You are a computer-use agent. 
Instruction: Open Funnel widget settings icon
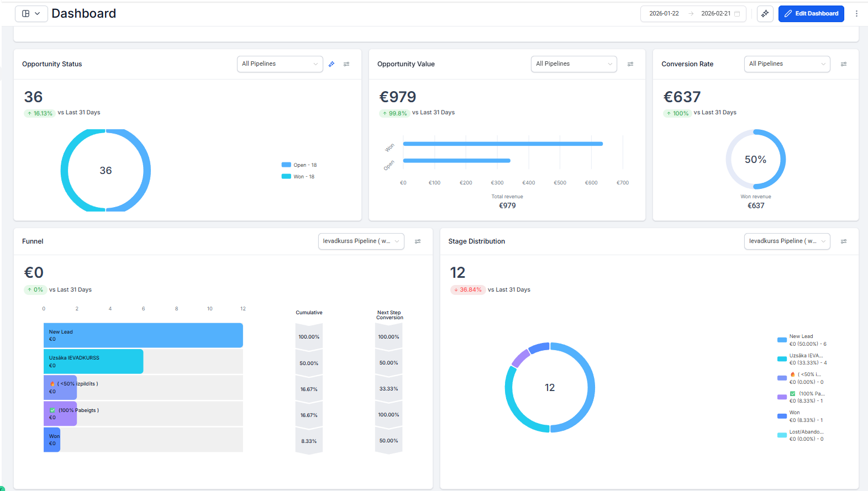click(x=418, y=241)
